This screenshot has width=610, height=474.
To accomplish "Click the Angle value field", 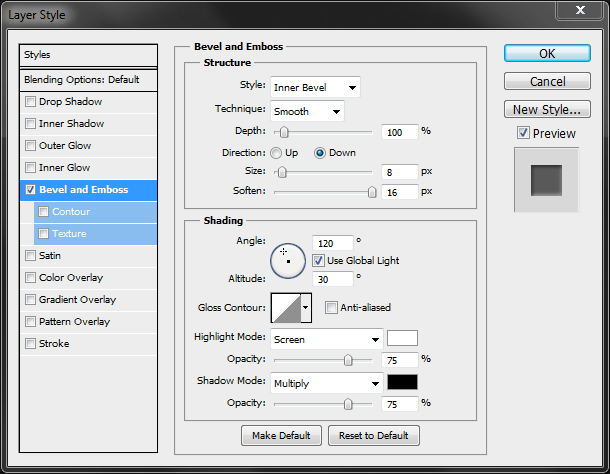I will coord(333,243).
